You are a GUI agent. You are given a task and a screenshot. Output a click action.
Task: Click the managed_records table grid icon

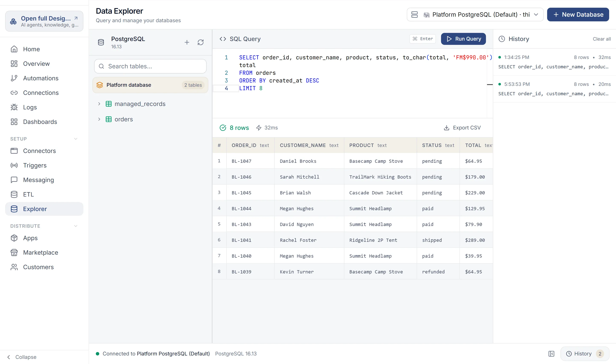click(x=108, y=104)
